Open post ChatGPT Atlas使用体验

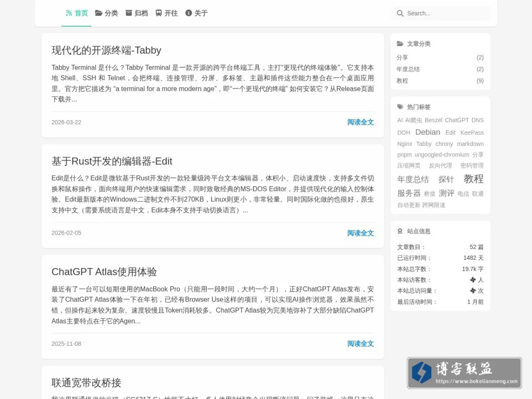pos(104,272)
